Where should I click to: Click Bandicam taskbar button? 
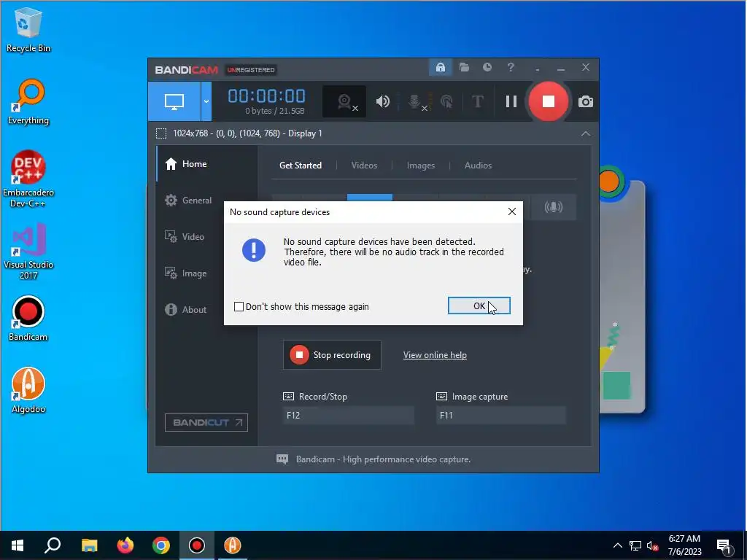pos(197,545)
